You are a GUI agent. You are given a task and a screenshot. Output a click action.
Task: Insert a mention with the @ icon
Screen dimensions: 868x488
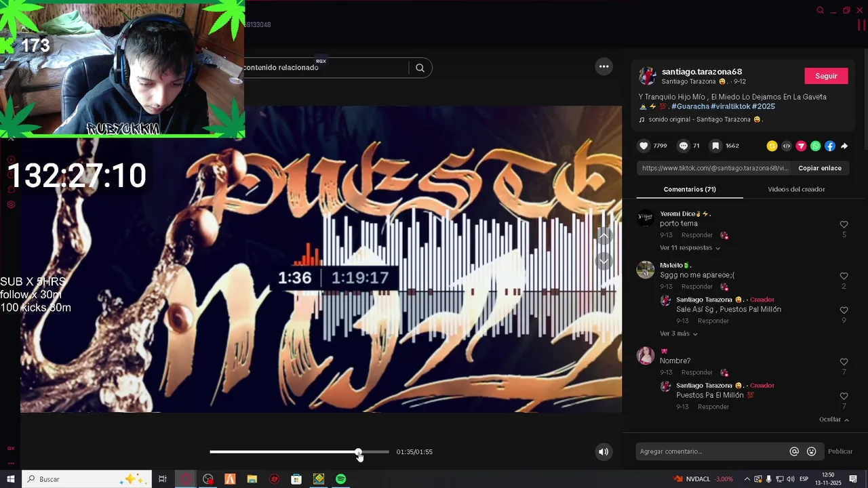tap(794, 451)
